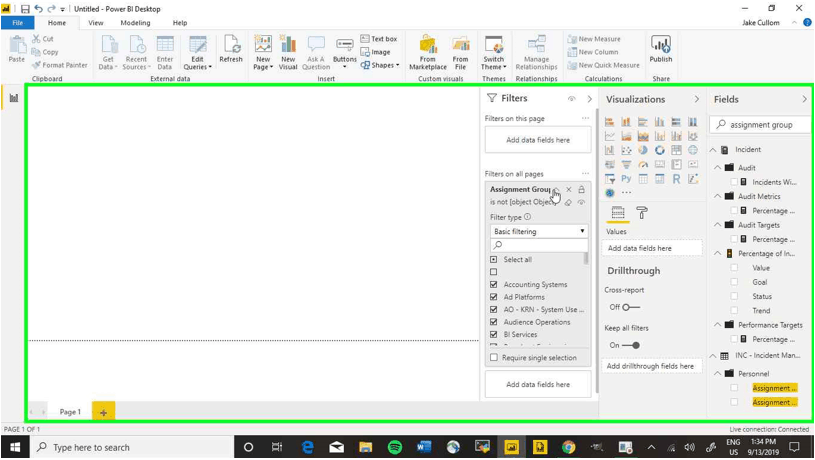Viewport: 815px width, 460px height.
Task: Select the Python visual icon
Action: (626, 179)
